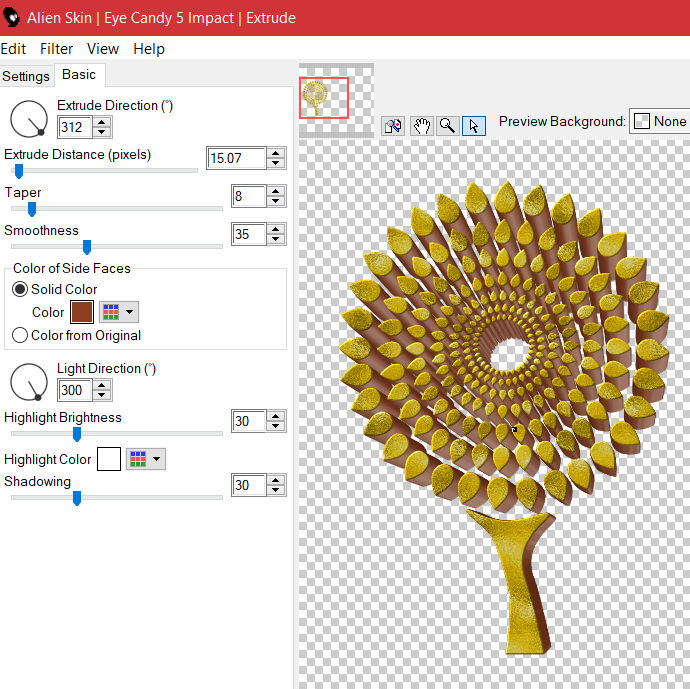This screenshot has height=689, width=690.
Task: Open the Filter menu
Action: 56,48
